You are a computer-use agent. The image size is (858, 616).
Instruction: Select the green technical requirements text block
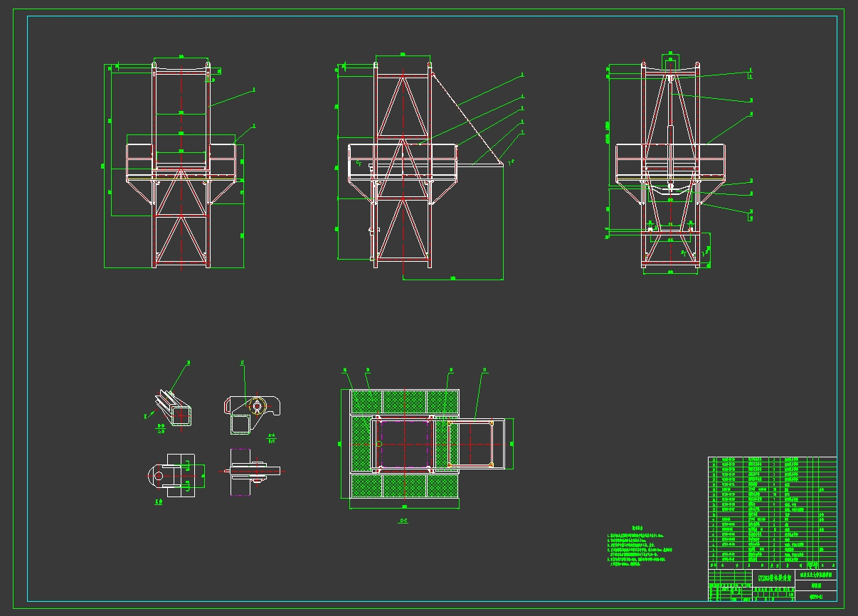(x=640, y=549)
